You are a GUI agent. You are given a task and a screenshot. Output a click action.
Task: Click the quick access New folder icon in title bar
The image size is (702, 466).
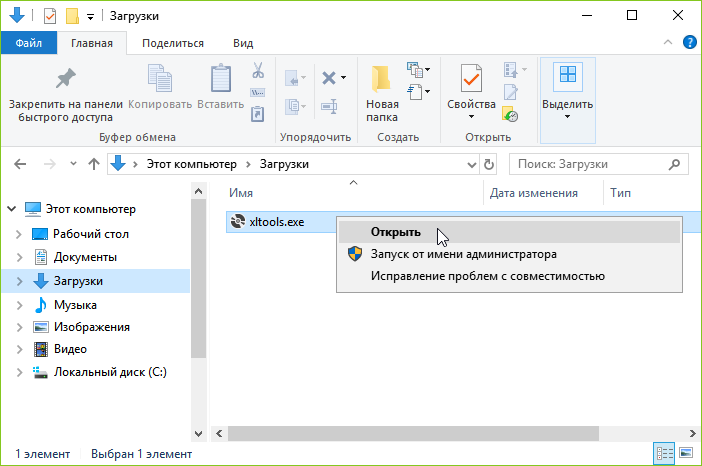pyautogui.click(x=72, y=17)
